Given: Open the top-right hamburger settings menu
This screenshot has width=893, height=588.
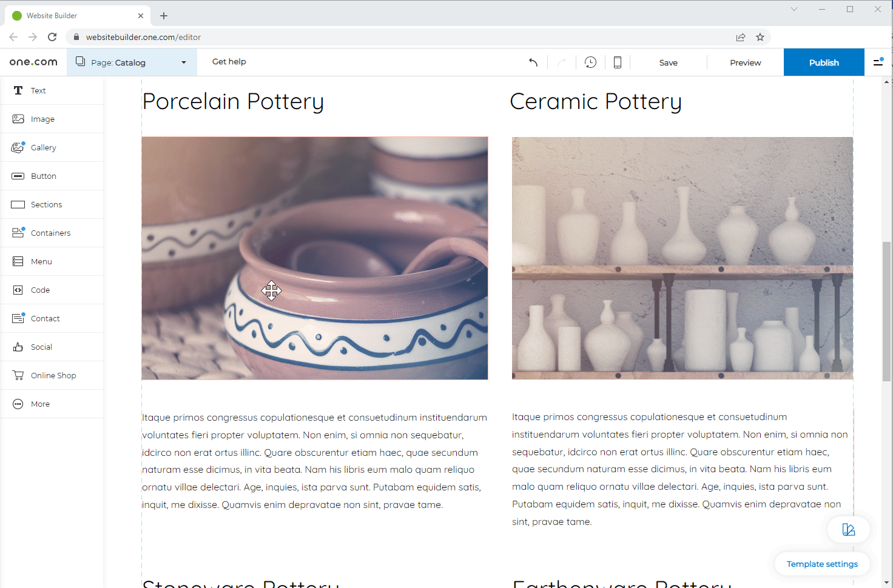Looking at the screenshot, I should pos(878,62).
